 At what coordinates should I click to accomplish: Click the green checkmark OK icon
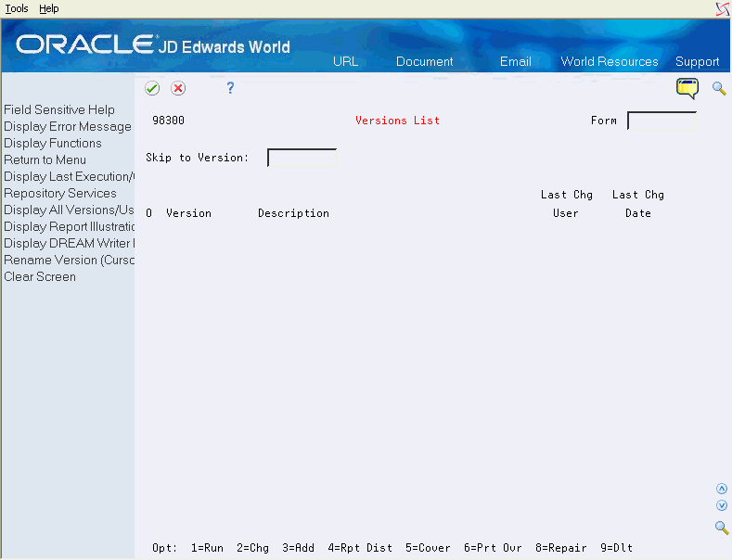tap(152, 88)
